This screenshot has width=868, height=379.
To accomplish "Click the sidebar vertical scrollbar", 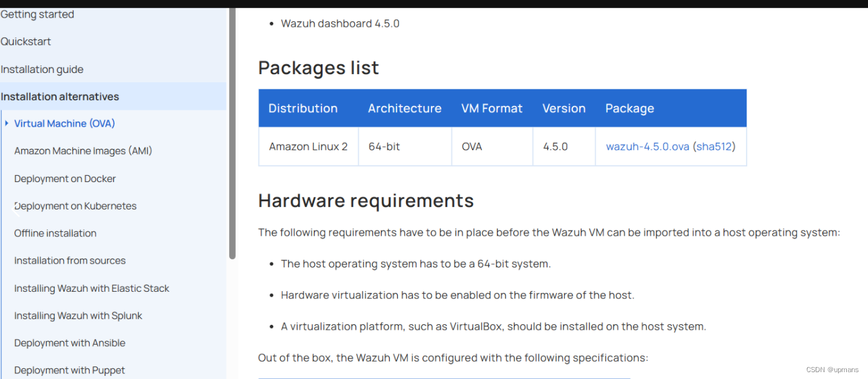I will (232, 133).
